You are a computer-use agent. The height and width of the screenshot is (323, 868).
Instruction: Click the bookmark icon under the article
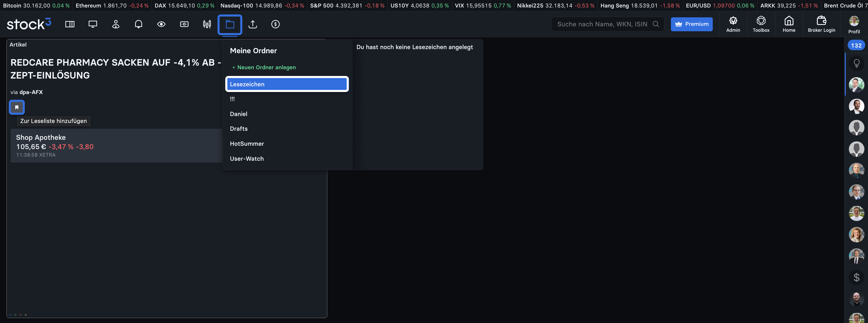(17, 107)
